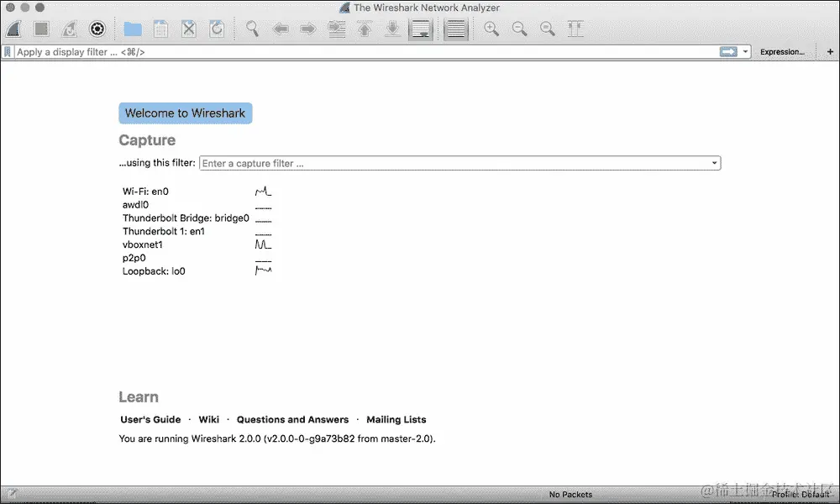The image size is (840, 504).
Task: Open display filter bookmark icon
Action: [x=8, y=52]
